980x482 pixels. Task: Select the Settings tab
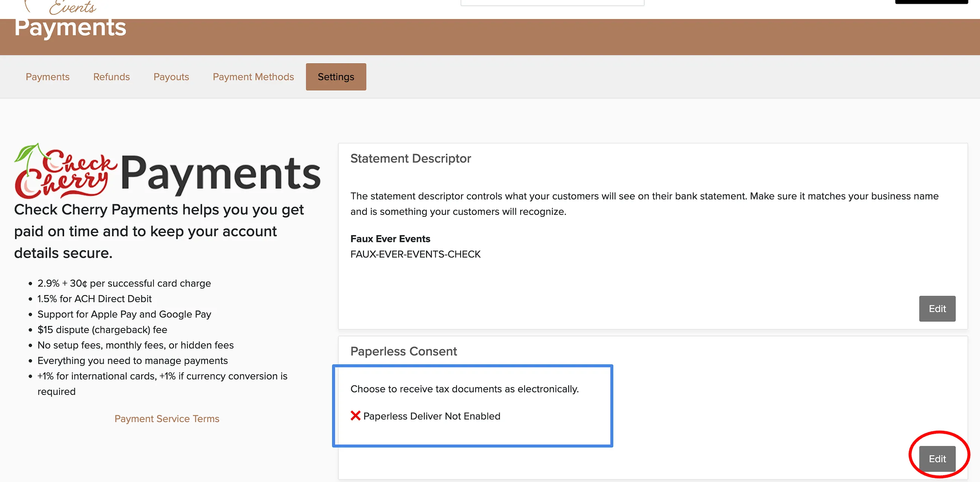pyautogui.click(x=336, y=77)
